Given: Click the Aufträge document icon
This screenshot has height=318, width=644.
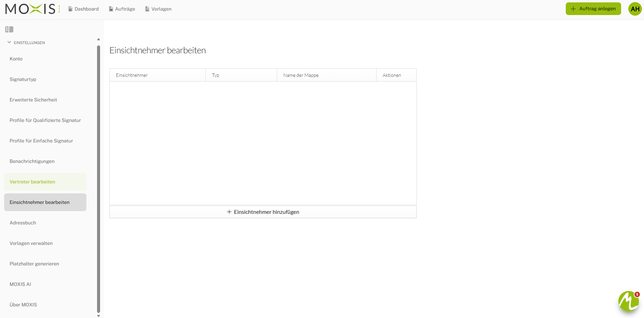Looking at the screenshot, I should tap(111, 9).
